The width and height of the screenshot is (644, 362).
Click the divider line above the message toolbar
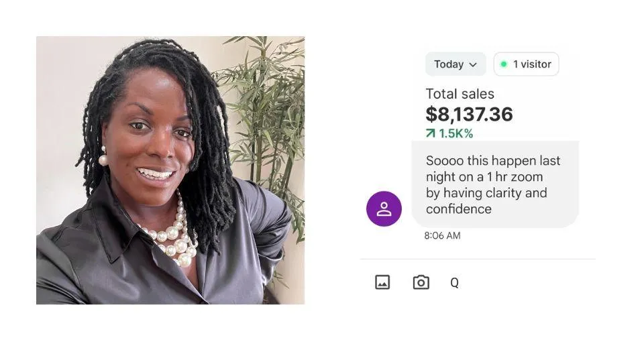coord(478,259)
